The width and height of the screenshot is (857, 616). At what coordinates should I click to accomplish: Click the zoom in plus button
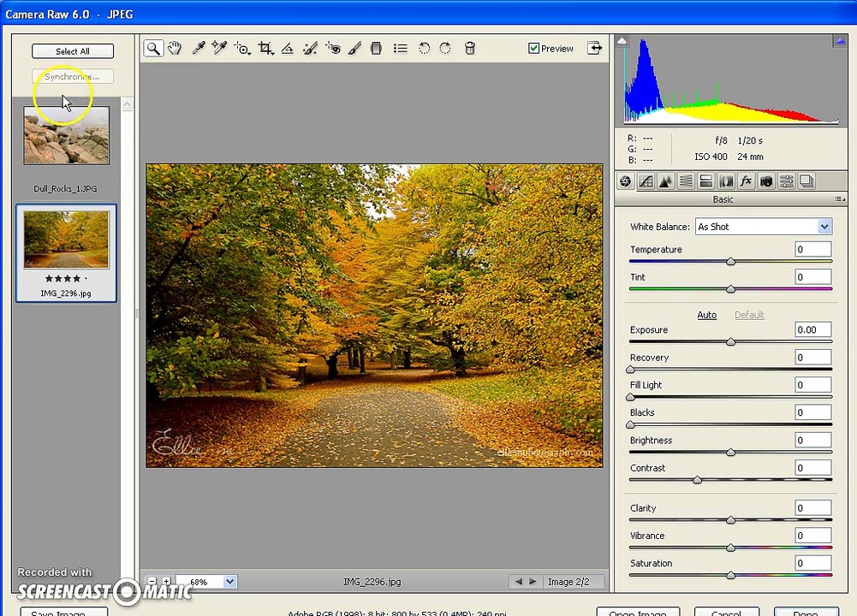pos(166,581)
